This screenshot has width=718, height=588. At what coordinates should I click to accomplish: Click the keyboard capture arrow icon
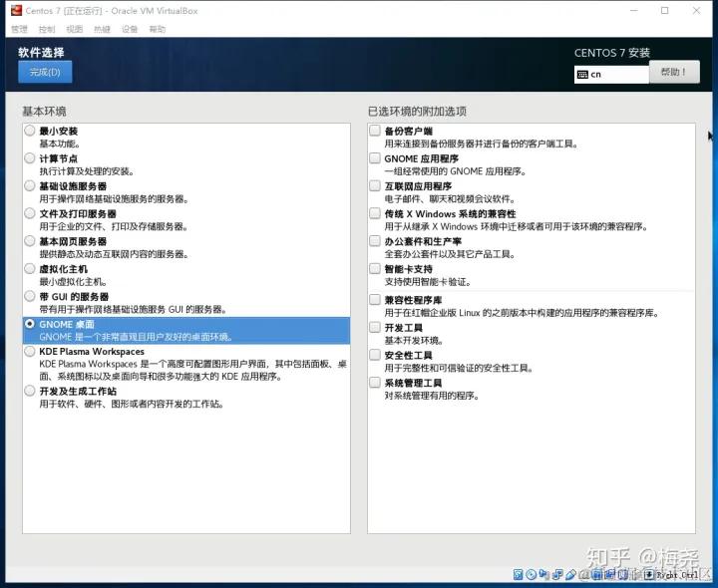pyautogui.click(x=649, y=575)
